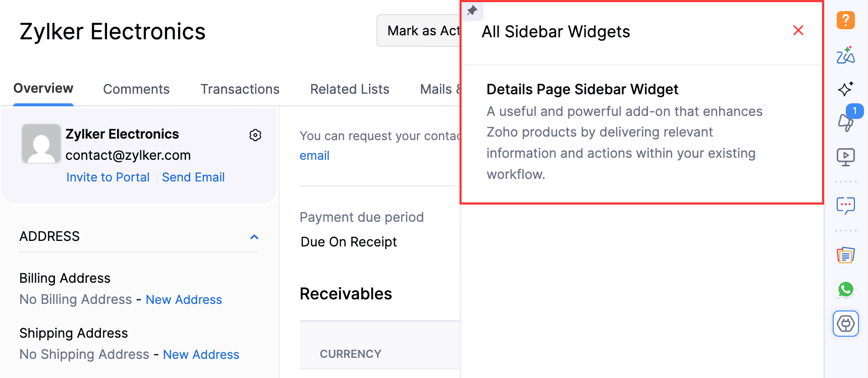Click Invite to Portal link
Viewport: 868px width, 378px height.
coord(107,177)
